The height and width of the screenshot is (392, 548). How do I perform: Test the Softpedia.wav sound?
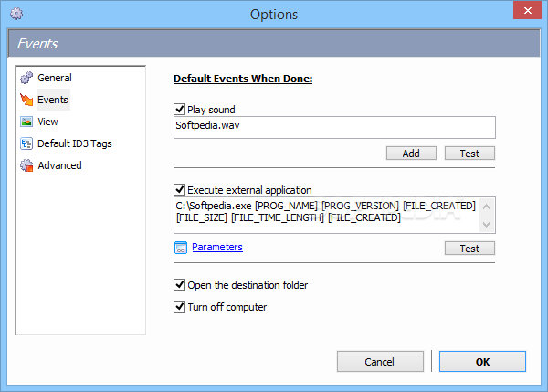[469, 154]
